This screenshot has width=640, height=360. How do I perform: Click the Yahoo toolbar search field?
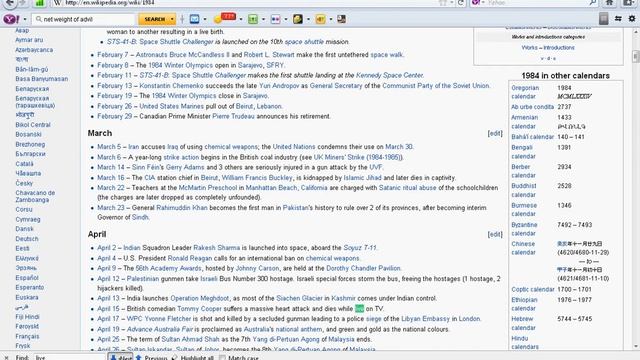click(x=84, y=19)
